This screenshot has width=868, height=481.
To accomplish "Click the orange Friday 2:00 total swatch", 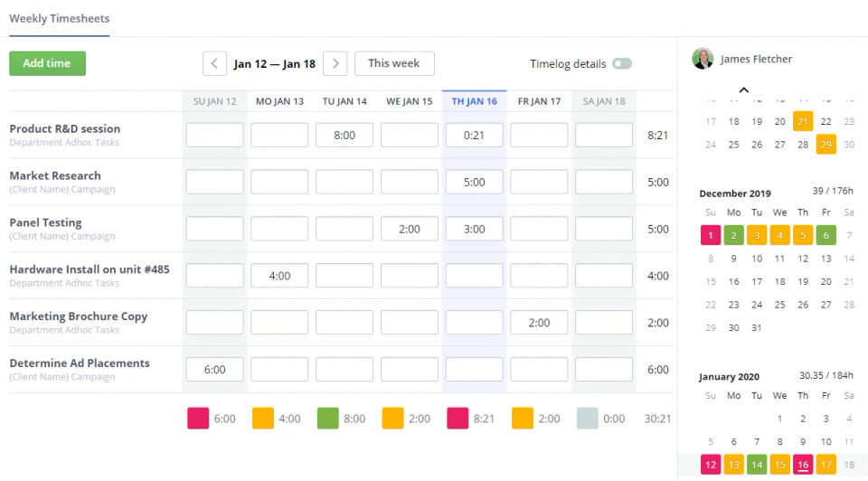I will coord(523,419).
